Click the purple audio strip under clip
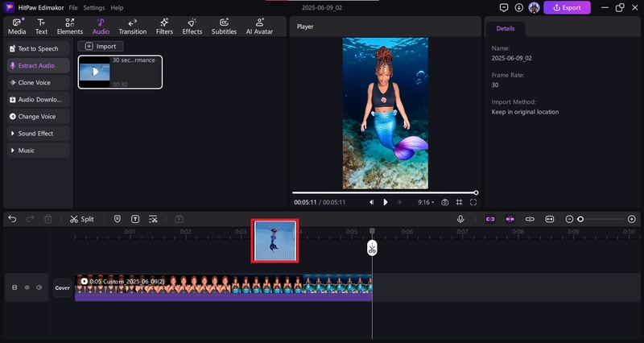The height and width of the screenshot is (343, 644). click(x=224, y=297)
